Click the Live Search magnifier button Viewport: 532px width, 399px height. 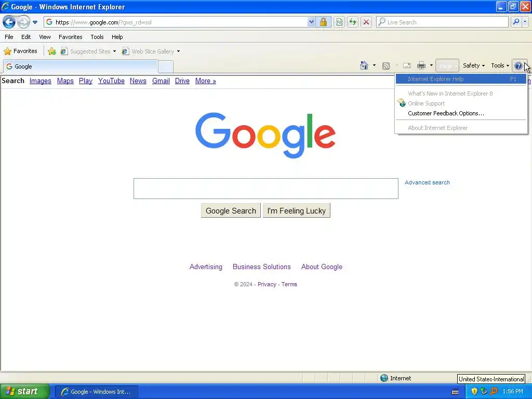pos(516,22)
